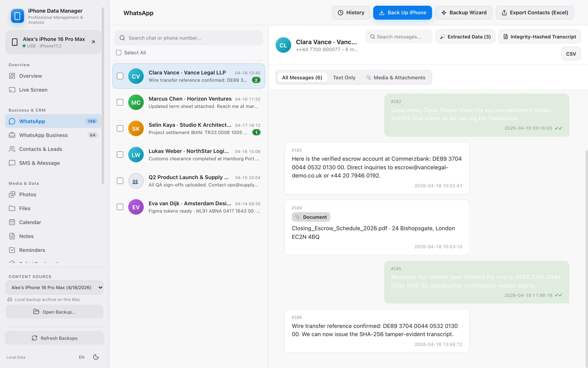The width and height of the screenshot is (588, 368).
Task: Open the Content Source backup dropdown
Action: pyautogui.click(x=54, y=287)
